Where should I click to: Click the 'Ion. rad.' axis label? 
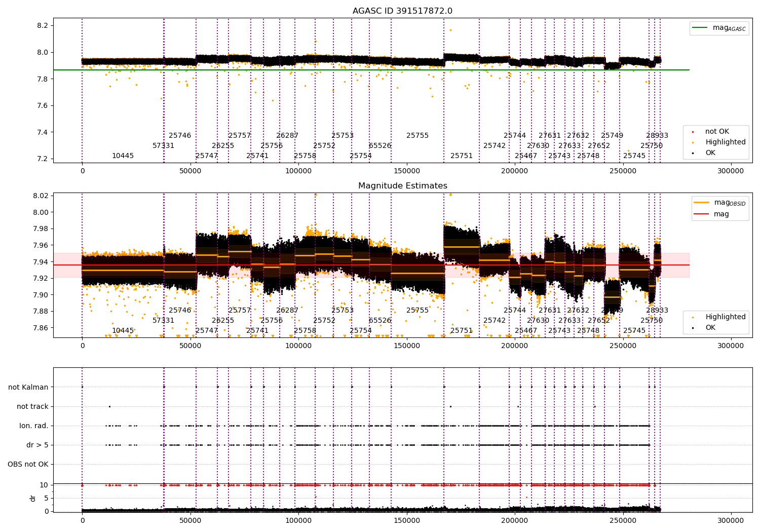tap(34, 426)
